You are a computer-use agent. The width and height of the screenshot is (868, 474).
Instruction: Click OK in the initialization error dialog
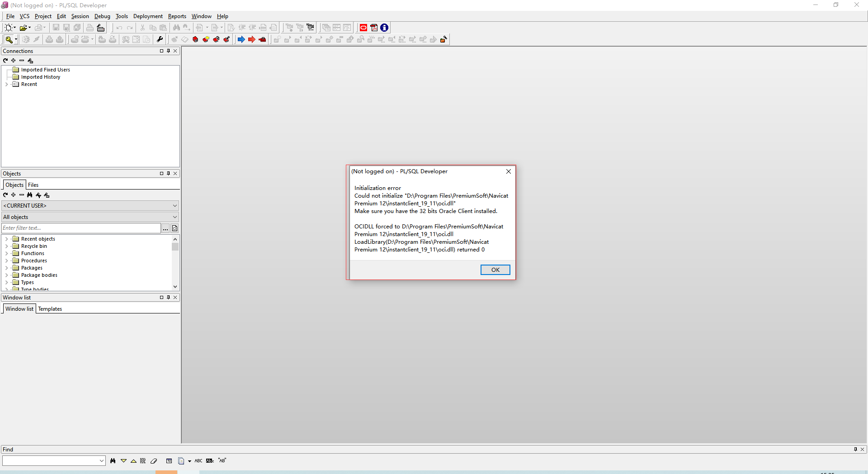click(495, 270)
